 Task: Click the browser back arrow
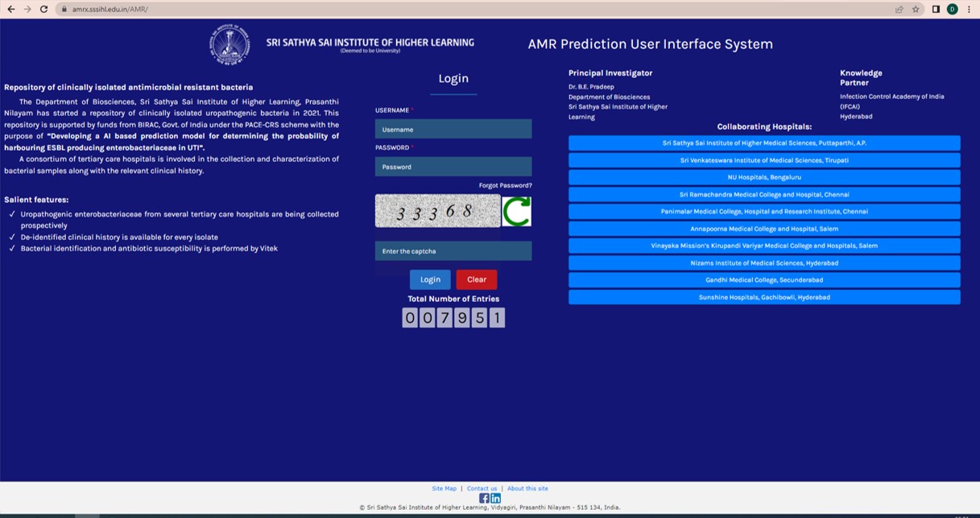click(x=11, y=9)
